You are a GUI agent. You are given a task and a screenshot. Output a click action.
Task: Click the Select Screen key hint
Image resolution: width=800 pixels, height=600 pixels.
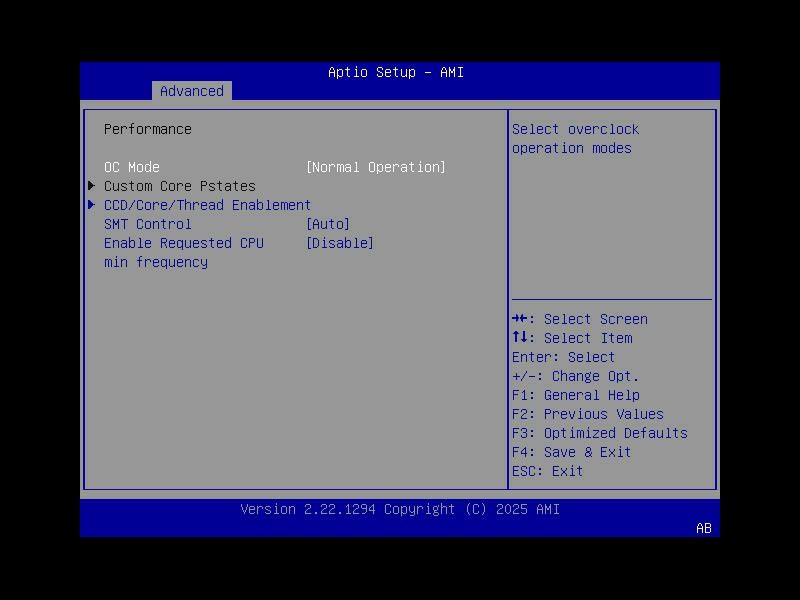tap(580, 319)
